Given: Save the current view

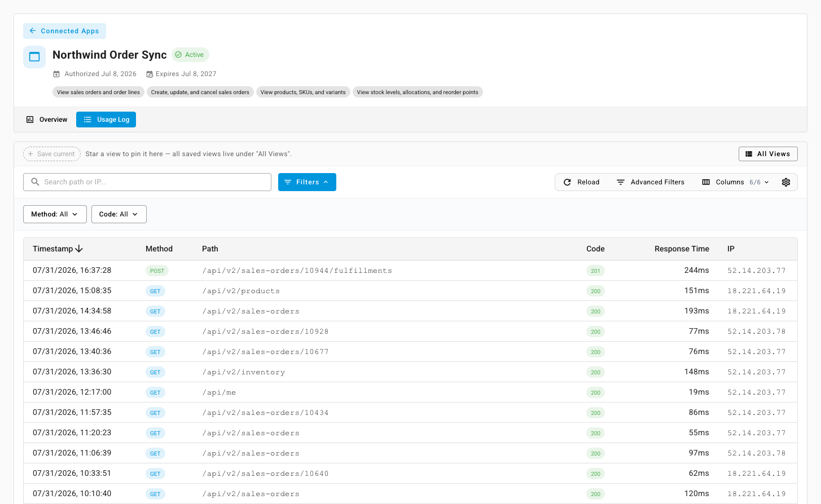Looking at the screenshot, I should [x=52, y=154].
